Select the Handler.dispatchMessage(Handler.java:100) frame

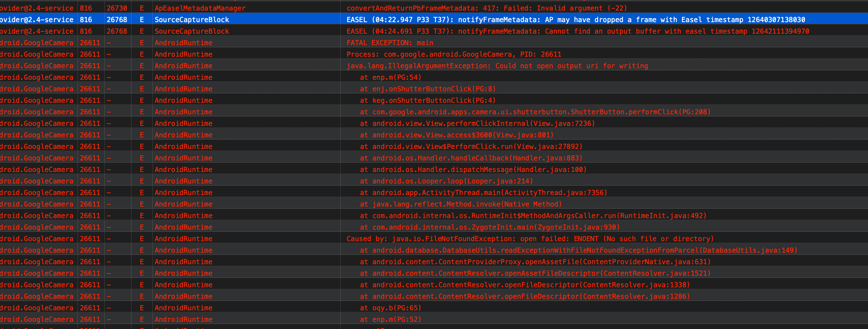(x=473, y=169)
